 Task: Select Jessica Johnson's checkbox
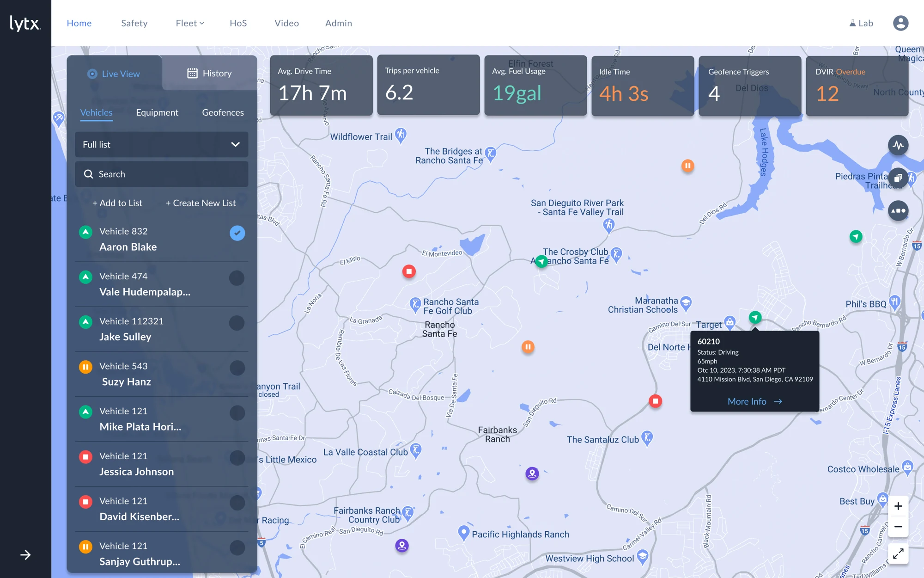(x=237, y=458)
